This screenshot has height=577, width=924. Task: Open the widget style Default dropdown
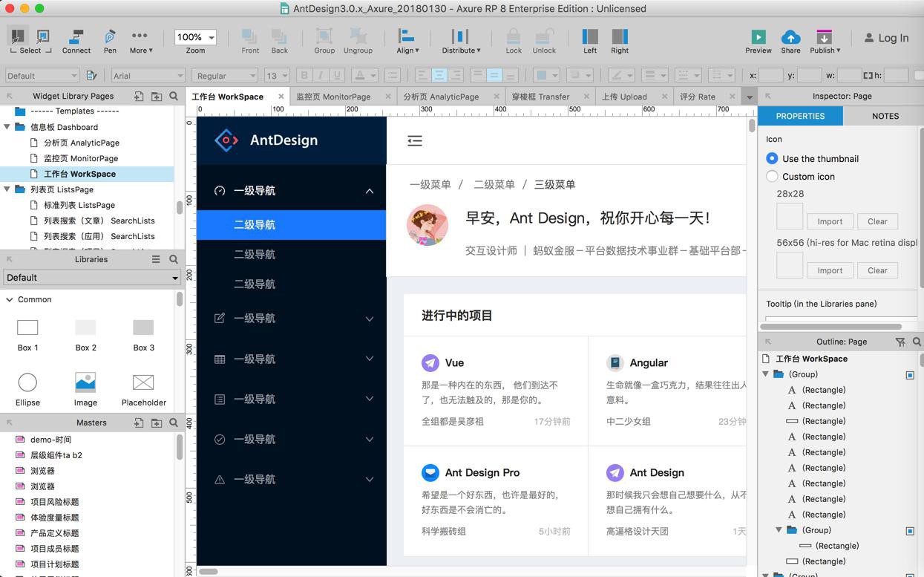42,75
